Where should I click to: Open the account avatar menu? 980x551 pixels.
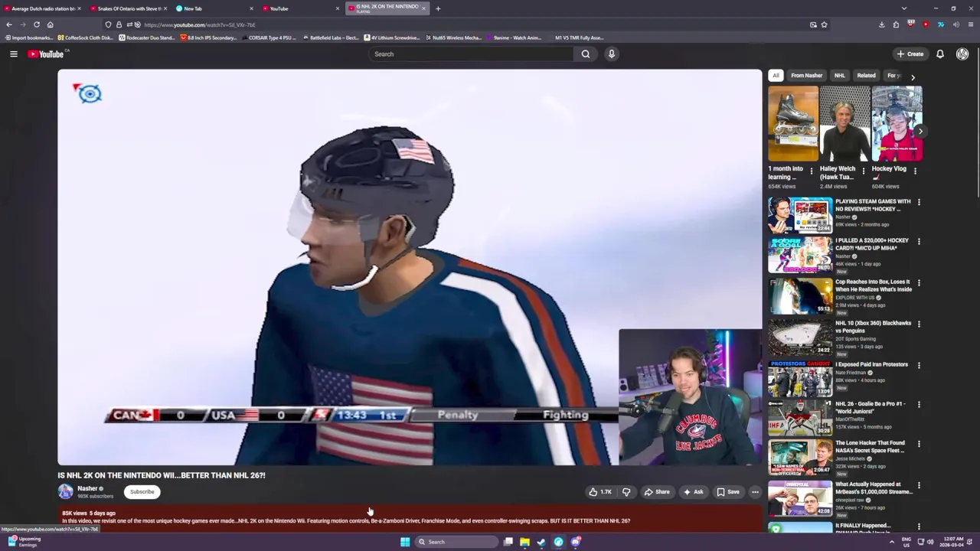(962, 54)
